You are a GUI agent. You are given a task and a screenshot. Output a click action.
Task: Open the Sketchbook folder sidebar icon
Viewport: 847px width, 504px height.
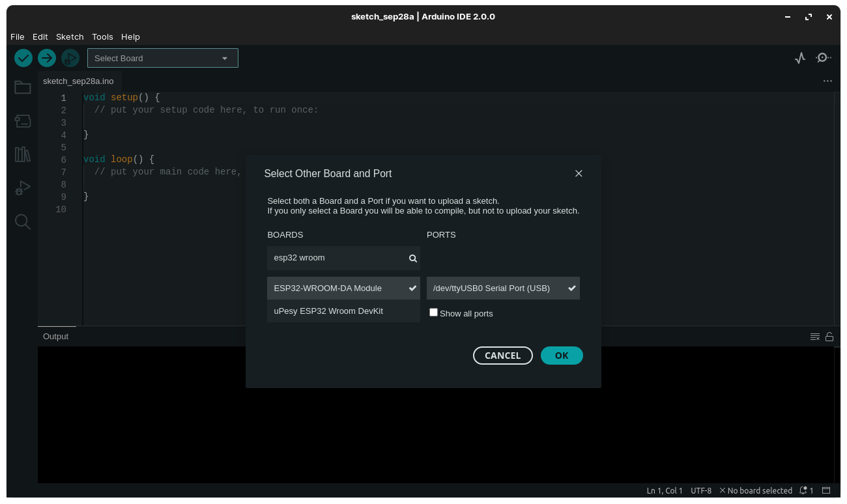tap(23, 87)
